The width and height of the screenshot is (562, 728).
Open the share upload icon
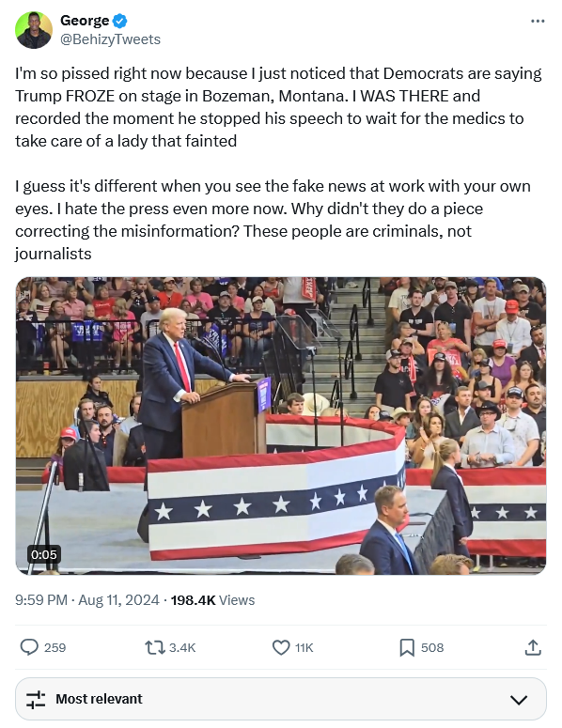pyautogui.click(x=533, y=647)
